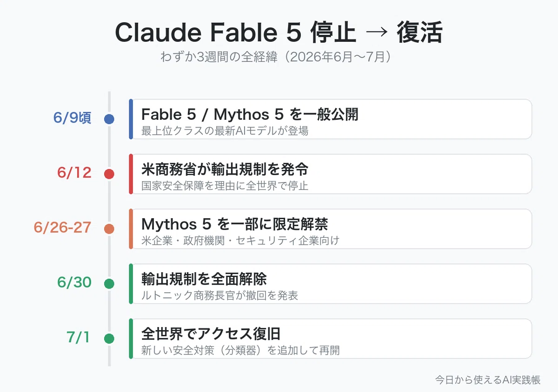Screen dimensions: 558x392
Task: Click the orange timeline dot for 6/26-27
Action: [109, 229]
